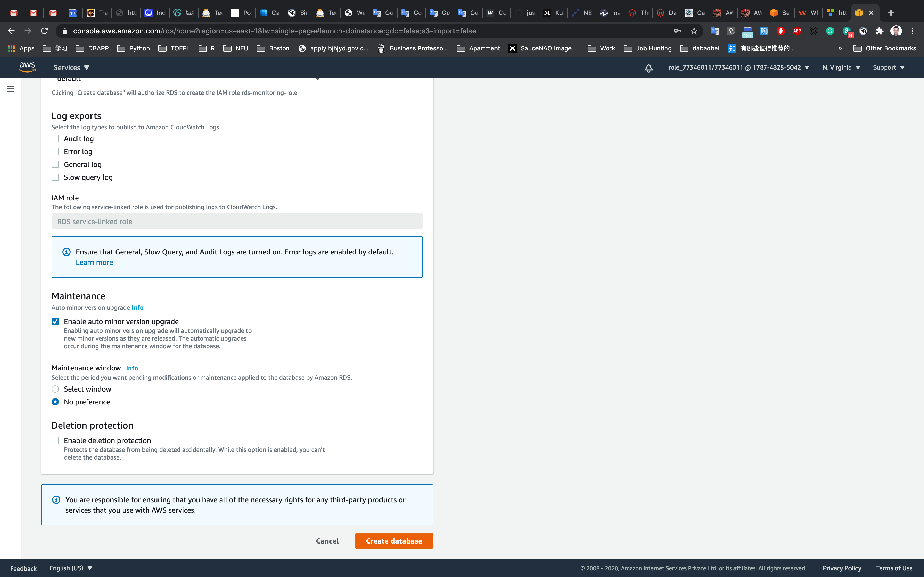Open the AWS notifications bell
924x577 pixels.
648,68
